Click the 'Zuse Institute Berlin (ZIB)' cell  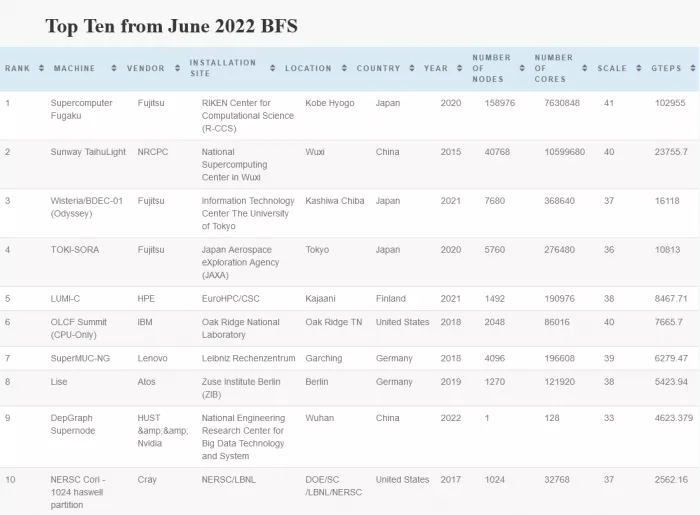point(241,388)
